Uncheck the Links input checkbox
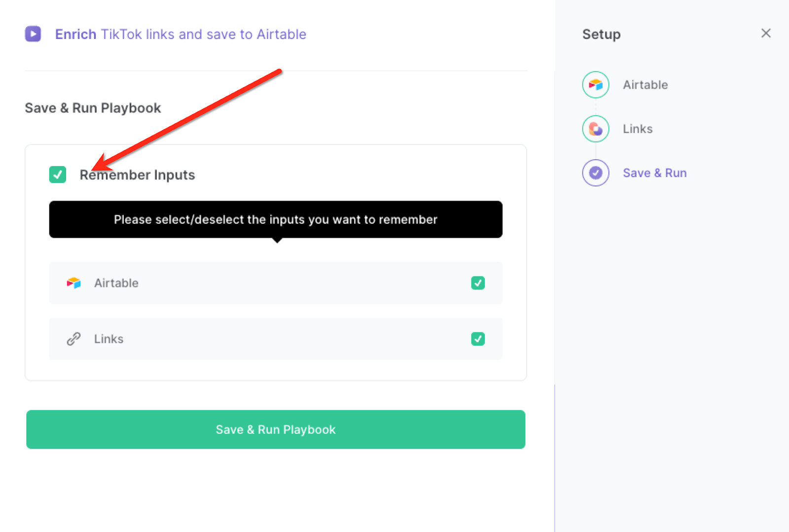 (x=477, y=339)
